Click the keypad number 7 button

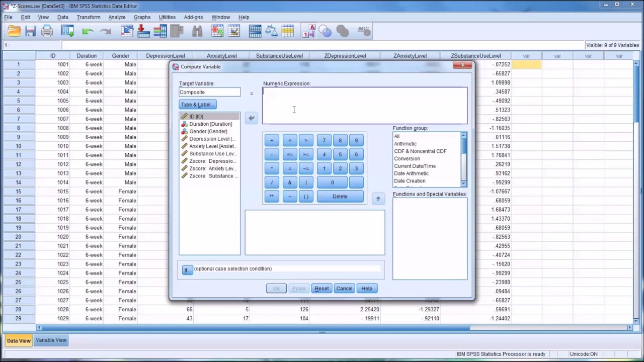click(x=324, y=141)
